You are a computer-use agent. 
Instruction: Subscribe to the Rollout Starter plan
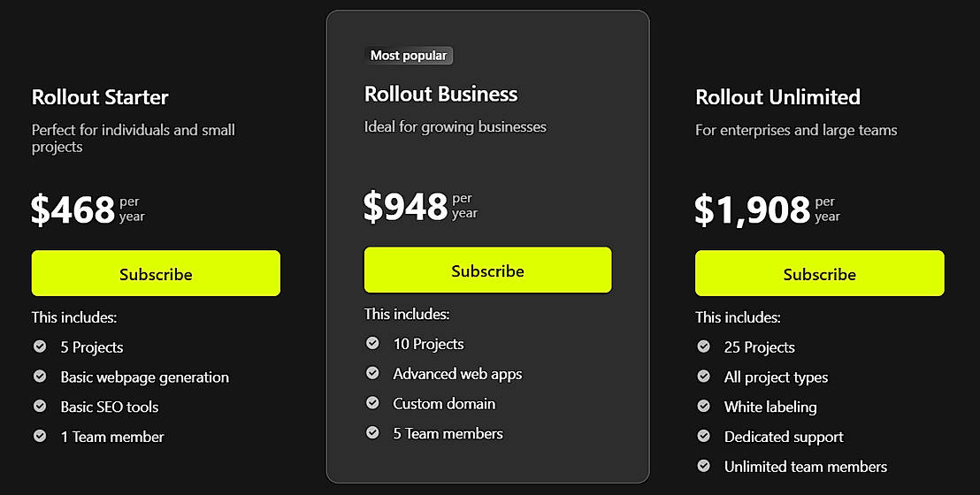coord(156,274)
